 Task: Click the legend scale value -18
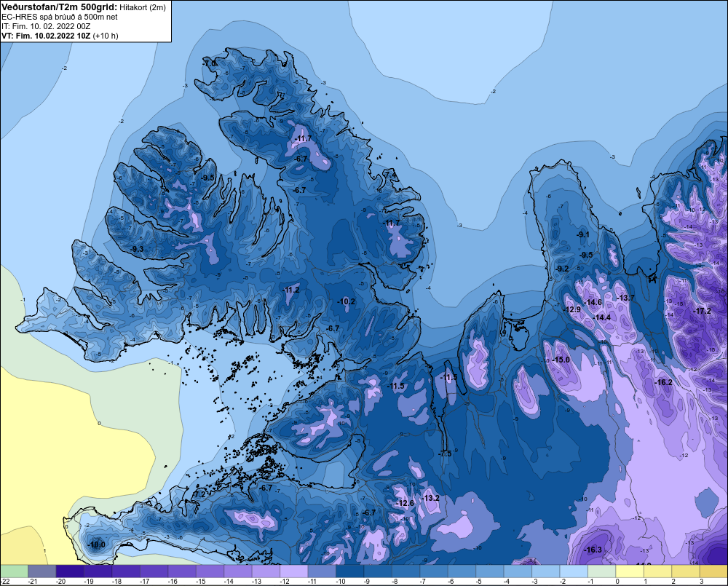coord(116,582)
